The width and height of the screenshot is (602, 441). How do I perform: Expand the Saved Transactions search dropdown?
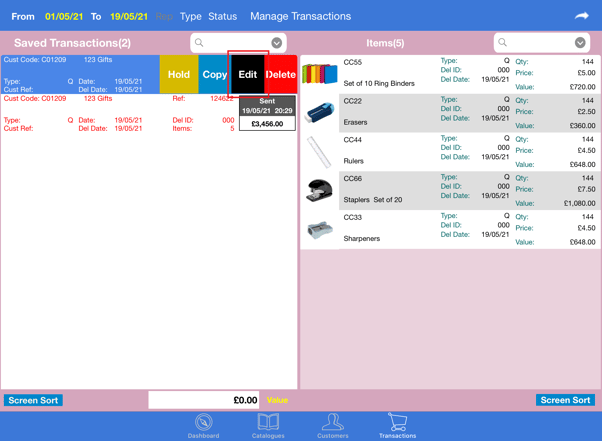tap(277, 43)
